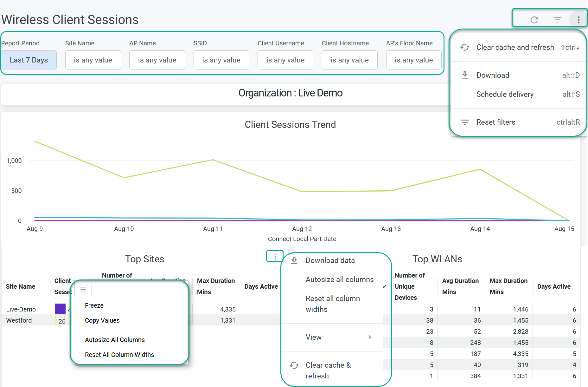588x387 pixels.
Task: Click the Download data arrow icon
Action: (294, 260)
